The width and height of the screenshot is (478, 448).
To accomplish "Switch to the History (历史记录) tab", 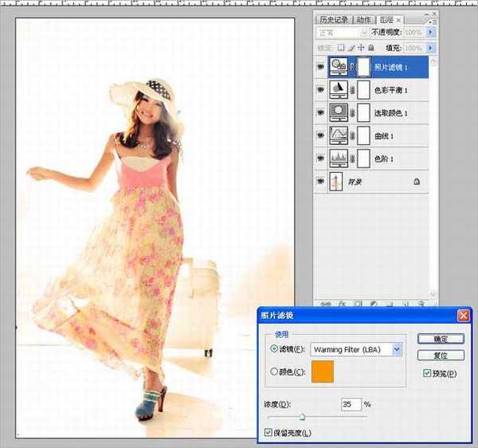I will [335, 20].
